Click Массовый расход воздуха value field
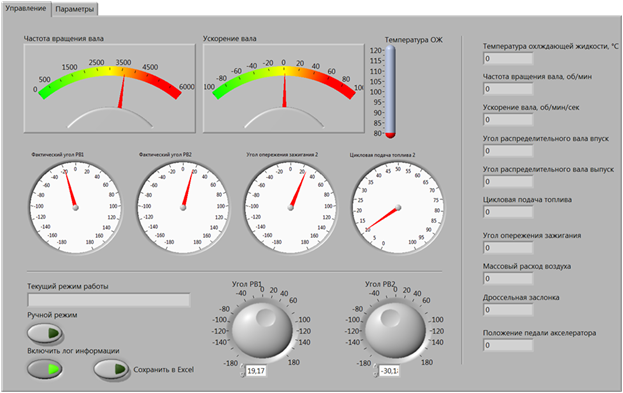Screen dimensions: 623x393 tap(508, 279)
